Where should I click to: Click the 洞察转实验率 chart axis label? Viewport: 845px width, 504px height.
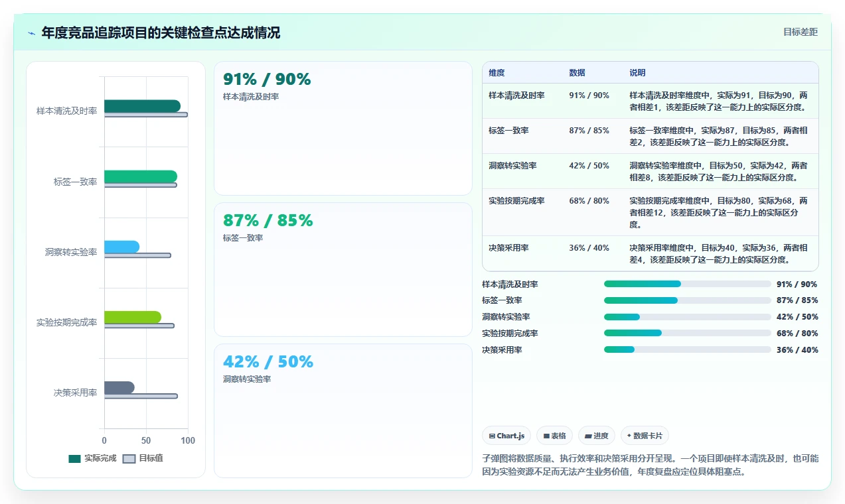click(x=71, y=253)
